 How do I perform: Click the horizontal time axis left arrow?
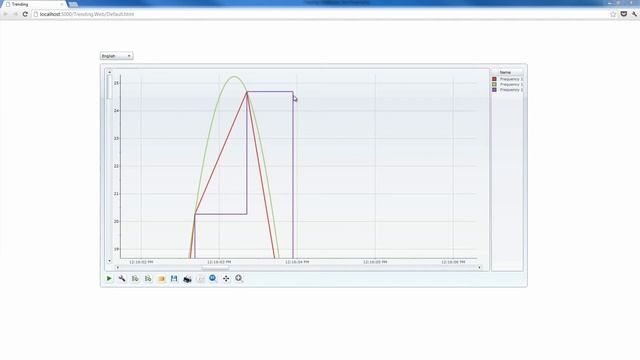118,268
